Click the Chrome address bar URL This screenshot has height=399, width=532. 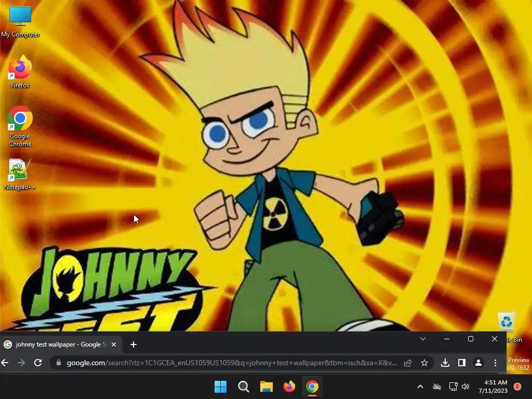click(232, 363)
